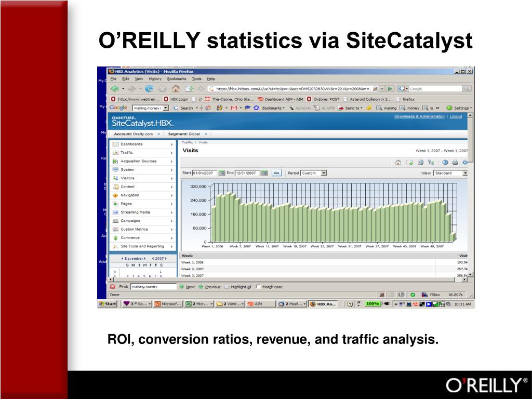This screenshot has width=532, height=399.
Task: Open the Help menu
Action: tap(211, 79)
